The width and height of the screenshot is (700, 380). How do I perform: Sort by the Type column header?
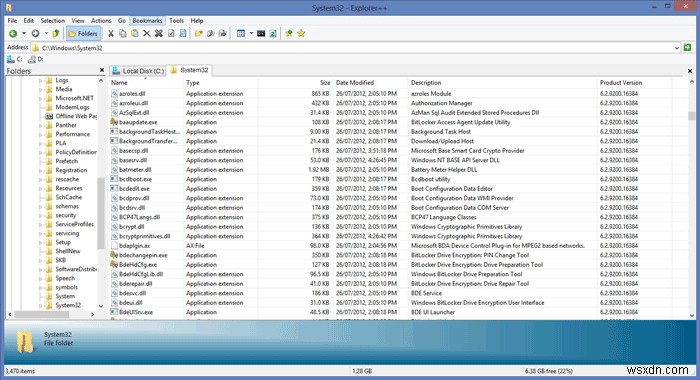[221, 83]
